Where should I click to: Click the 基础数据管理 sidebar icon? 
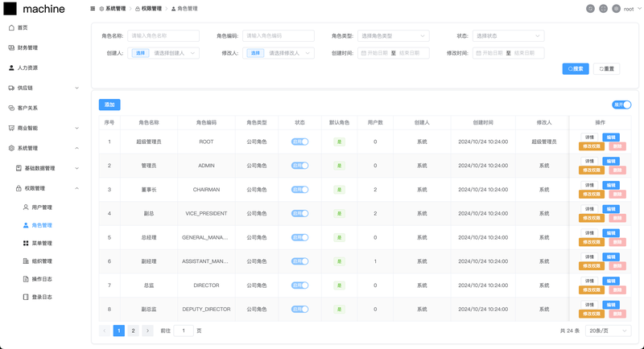click(x=19, y=168)
